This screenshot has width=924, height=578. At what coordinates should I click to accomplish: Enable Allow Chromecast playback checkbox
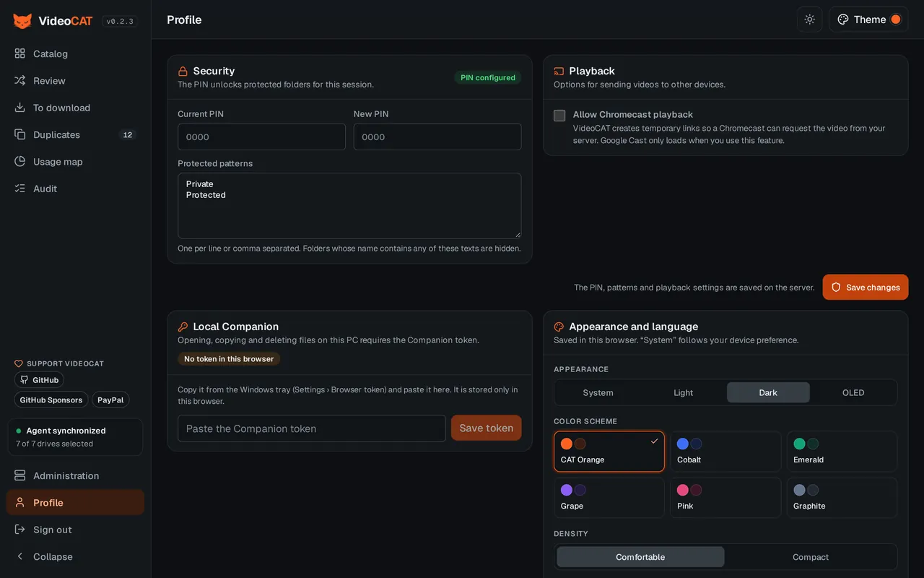tap(559, 116)
